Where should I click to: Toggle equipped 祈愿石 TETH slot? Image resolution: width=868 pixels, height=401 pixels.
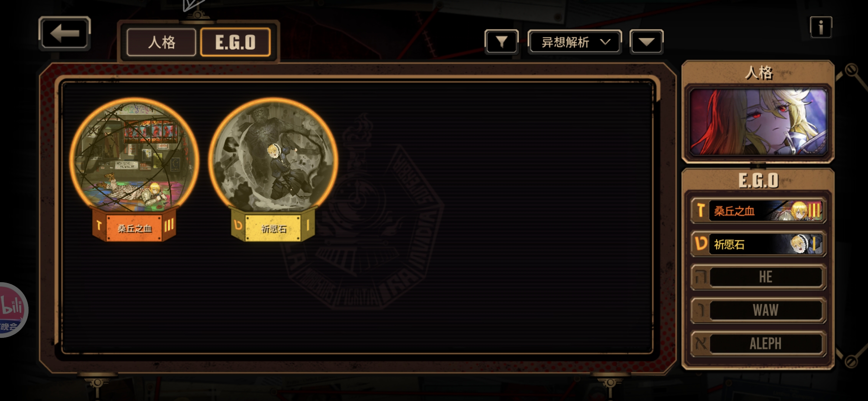pos(758,244)
